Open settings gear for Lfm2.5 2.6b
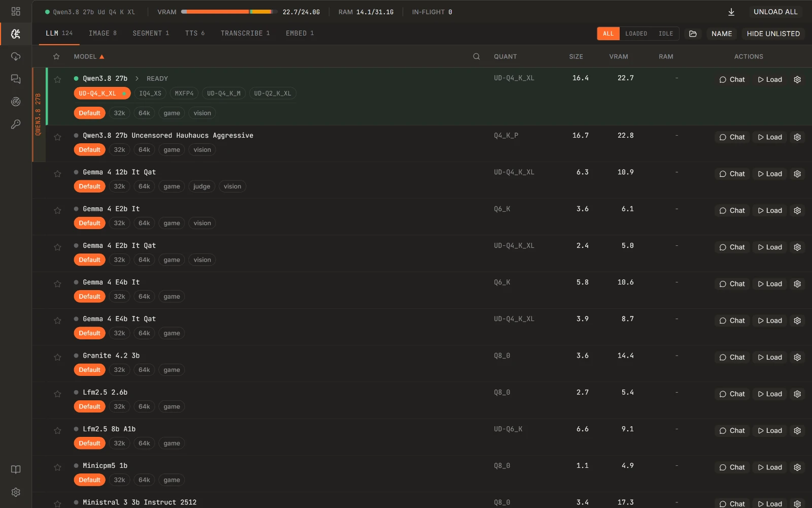 click(797, 394)
